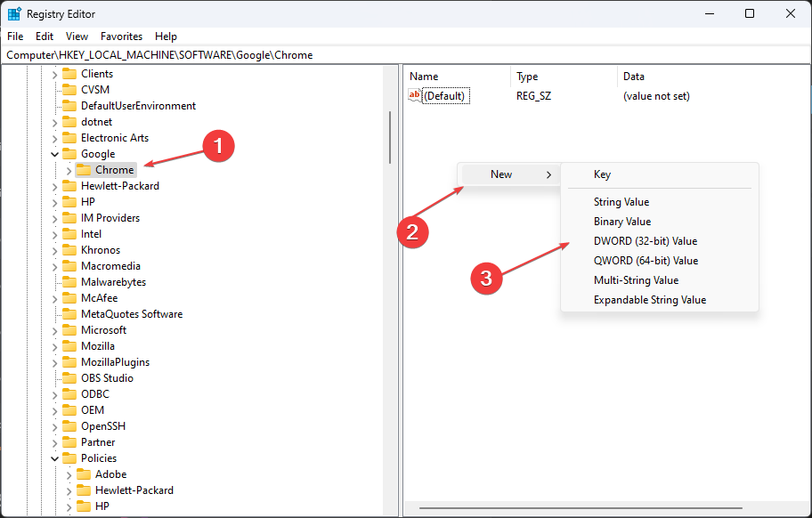Image resolution: width=812 pixels, height=518 pixels.
Task: Select the (Default) value name
Action: pyautogui.click(x=445, y=96)
